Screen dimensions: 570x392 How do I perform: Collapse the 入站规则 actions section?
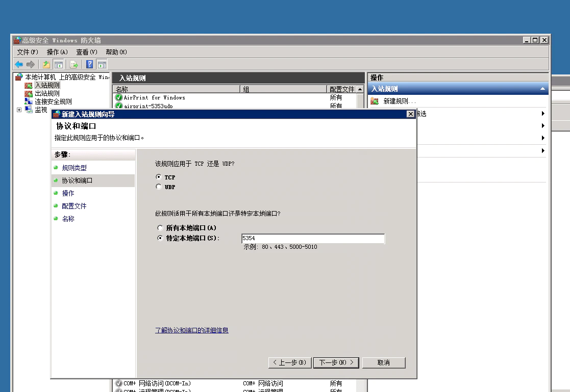tap(542, 89)
